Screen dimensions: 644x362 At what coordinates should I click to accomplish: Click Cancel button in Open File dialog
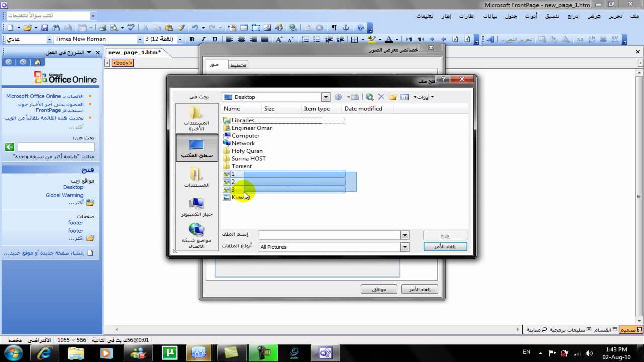[445, 247]
